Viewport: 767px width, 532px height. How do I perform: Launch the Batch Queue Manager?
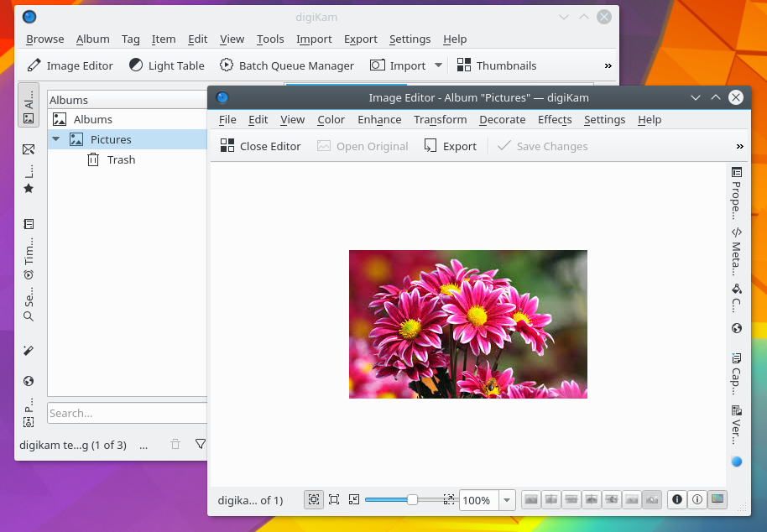click(x=287, y=65)
